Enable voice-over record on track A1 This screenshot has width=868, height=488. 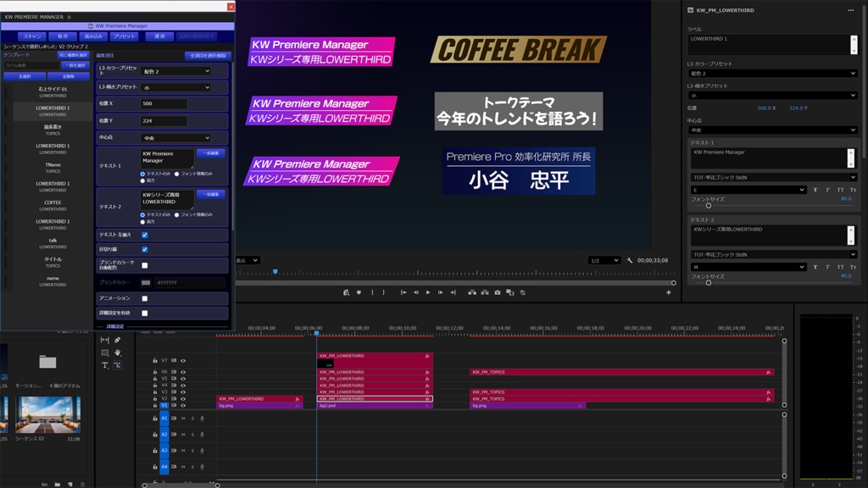pos(202,419)
